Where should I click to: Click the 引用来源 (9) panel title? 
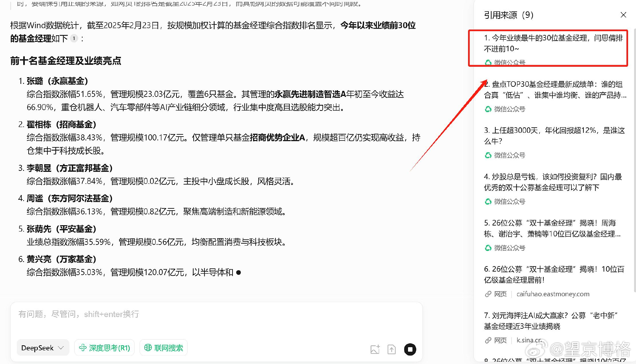pos(508,15)
